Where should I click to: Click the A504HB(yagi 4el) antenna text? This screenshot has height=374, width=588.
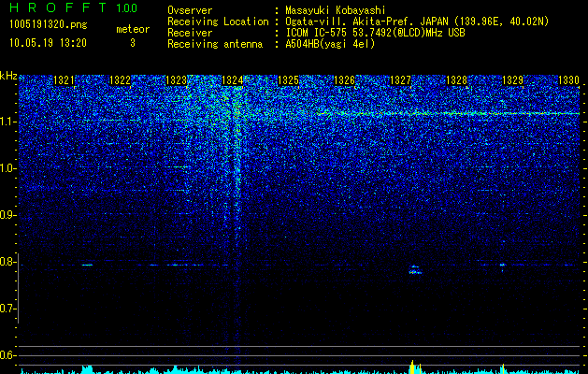(330, 44)
